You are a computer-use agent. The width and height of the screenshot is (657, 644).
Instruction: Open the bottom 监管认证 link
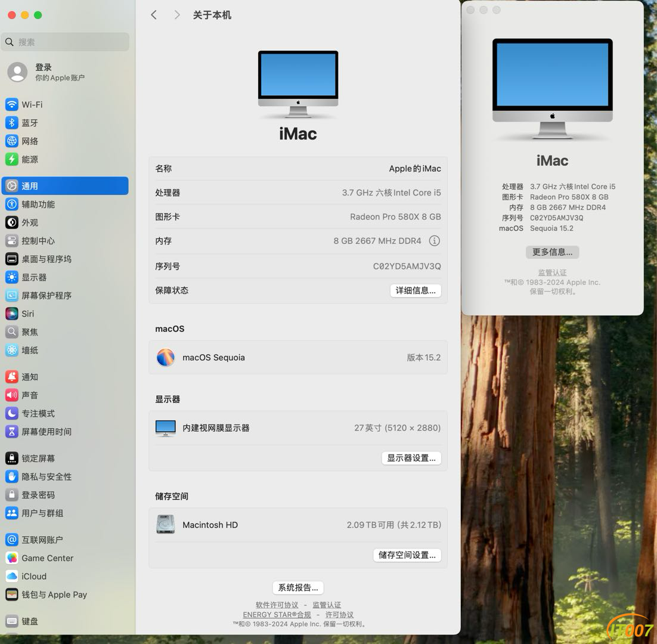click(x=327, y=605)
